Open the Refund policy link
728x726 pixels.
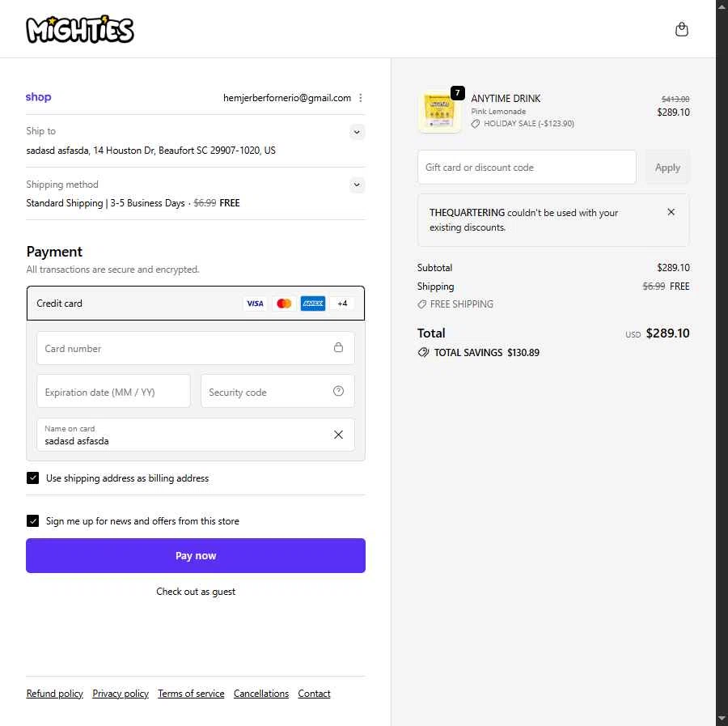pos(55,694)
